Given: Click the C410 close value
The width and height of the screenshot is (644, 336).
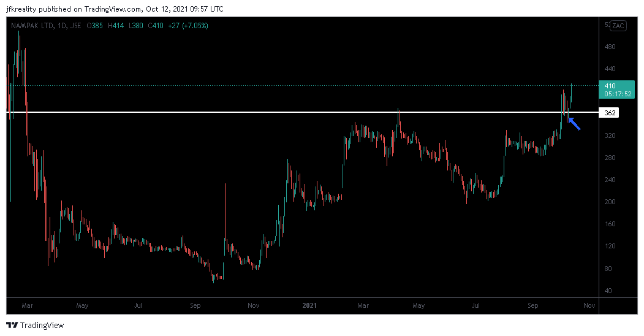Looking at the screenshot, I should click(155, 26).
